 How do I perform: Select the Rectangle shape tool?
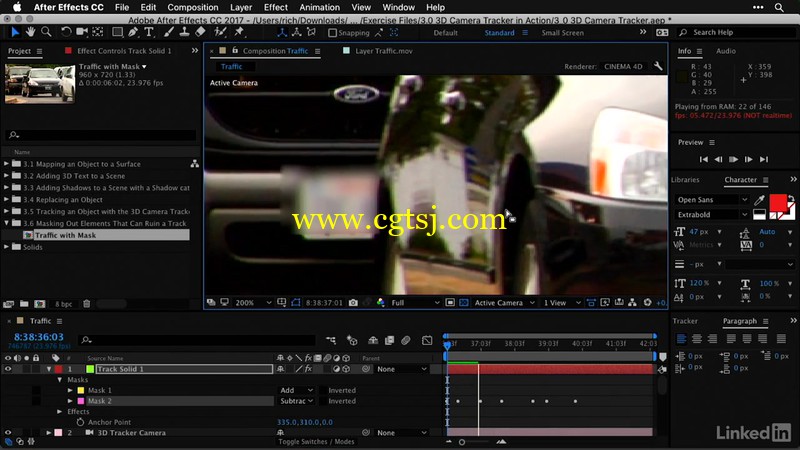117,32
